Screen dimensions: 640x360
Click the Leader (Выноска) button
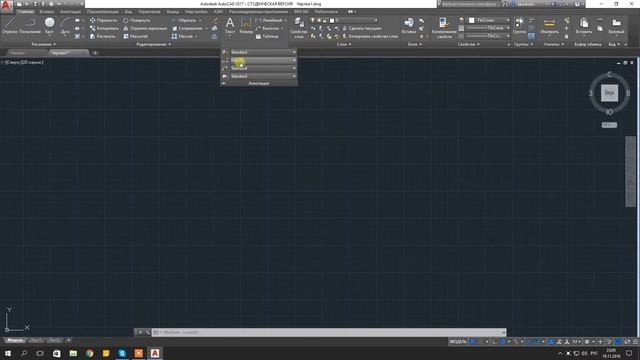point(267,29)
